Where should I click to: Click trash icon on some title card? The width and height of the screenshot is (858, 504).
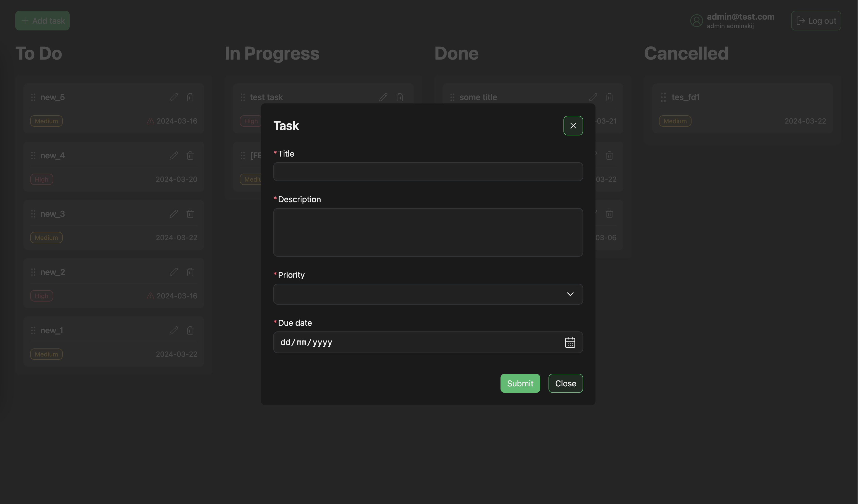[x=609, y=97]
